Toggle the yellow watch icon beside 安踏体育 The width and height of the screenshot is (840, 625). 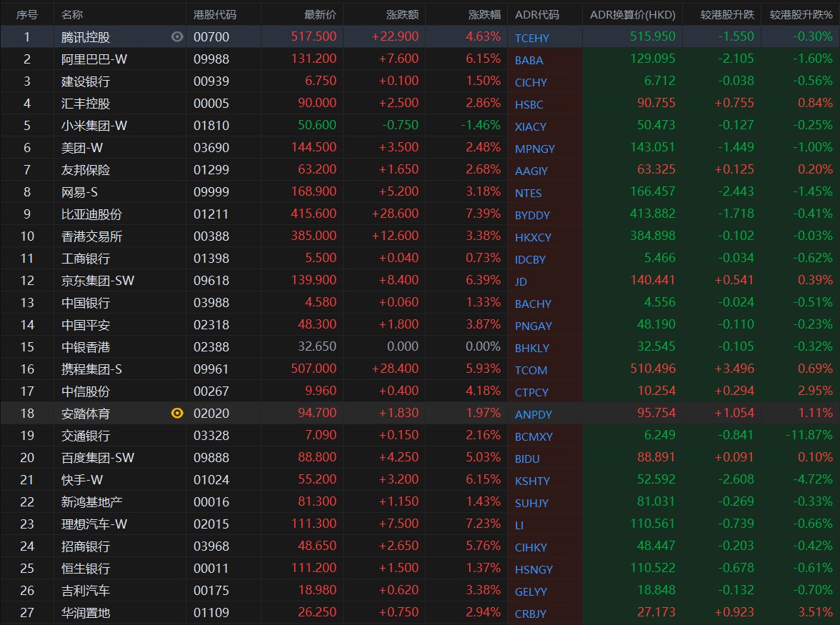pyautogui.click(x=177, y=413)
